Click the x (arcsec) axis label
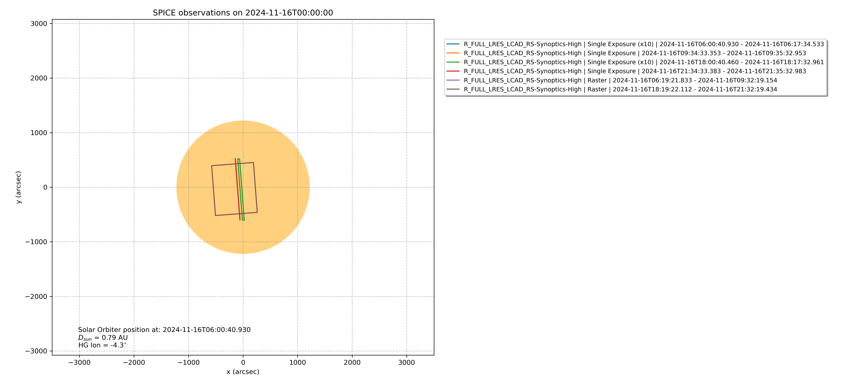The image size is (868, 386). point(243,372)
